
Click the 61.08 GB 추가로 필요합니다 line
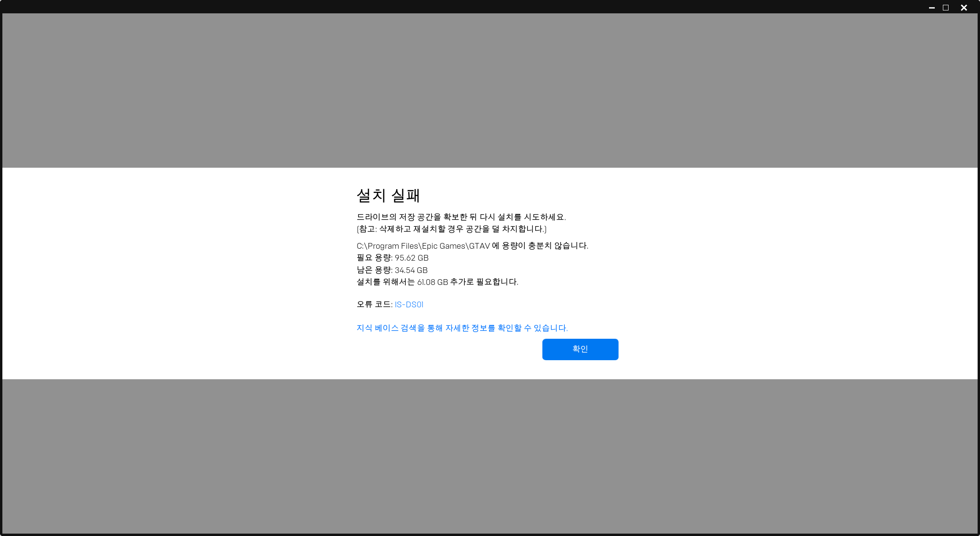pyautogui.click(x=437, y=282)
